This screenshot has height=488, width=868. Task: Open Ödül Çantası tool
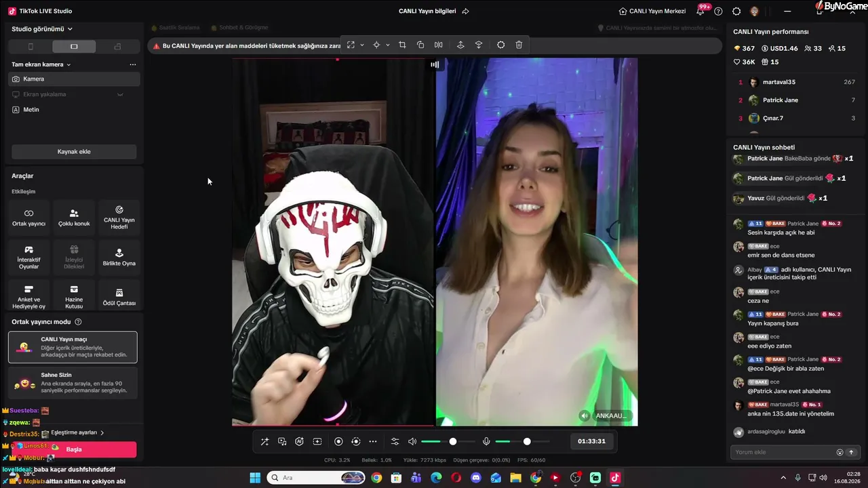(x=119, y=297)
